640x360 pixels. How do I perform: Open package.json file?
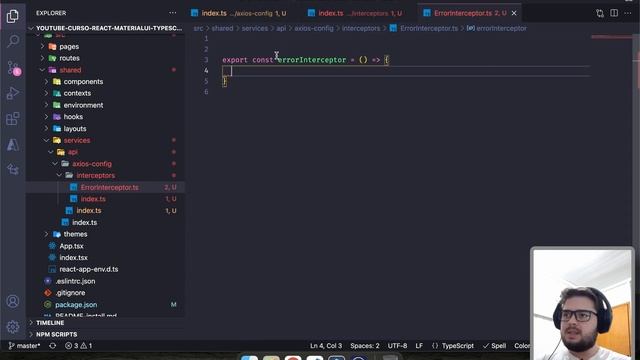tap(106, 305)
